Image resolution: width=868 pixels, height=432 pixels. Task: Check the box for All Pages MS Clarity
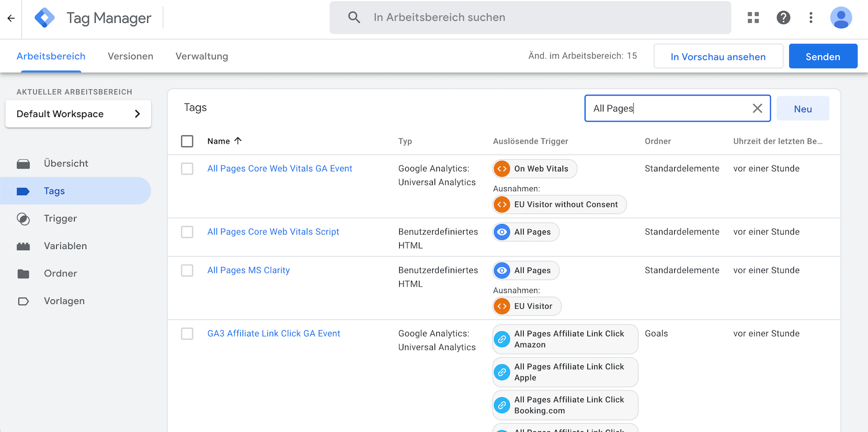pyautogui.click(x=187, y=270)
